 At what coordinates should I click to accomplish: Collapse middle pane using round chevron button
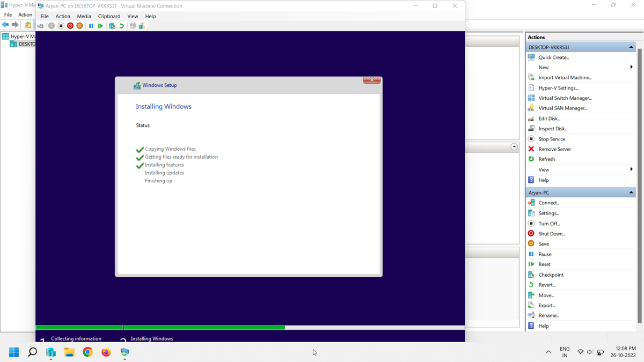[x=514, y=146]
